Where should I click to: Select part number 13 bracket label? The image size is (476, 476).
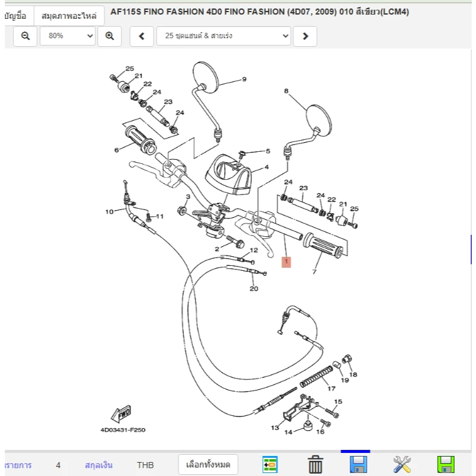[274, 427]
